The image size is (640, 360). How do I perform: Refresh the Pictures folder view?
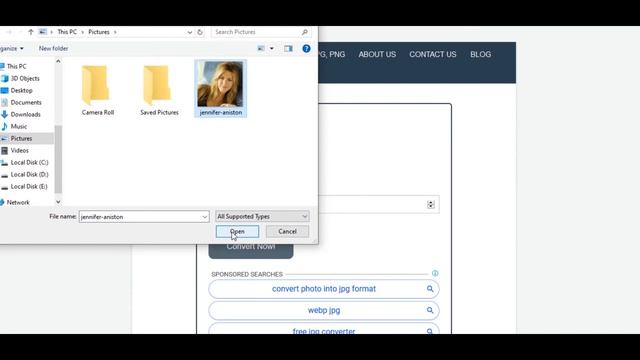point(200,32)
